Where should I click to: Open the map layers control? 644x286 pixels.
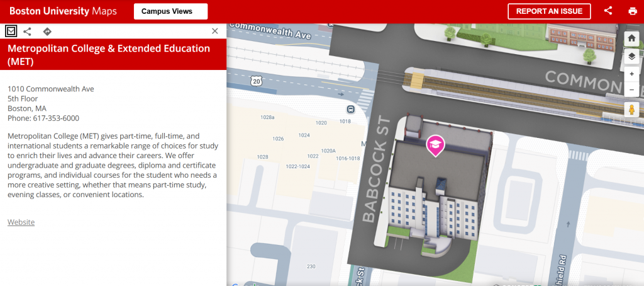[631, 56]
